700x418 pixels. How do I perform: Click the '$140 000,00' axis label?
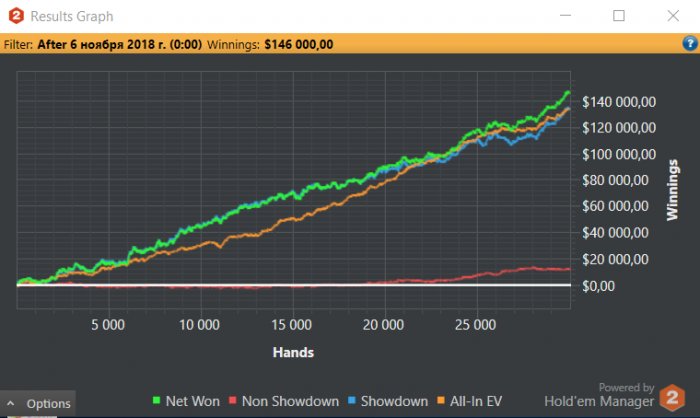click(x=619, y=102)
